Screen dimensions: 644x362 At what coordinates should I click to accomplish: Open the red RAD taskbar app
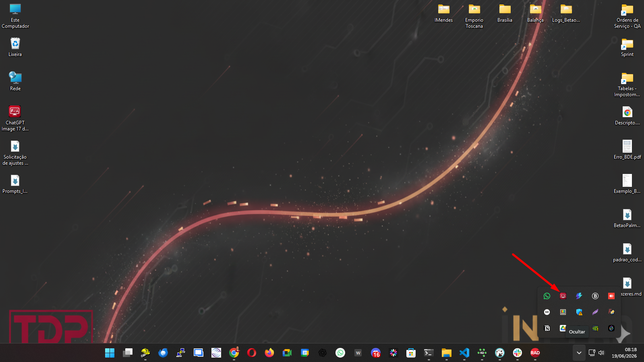[x=535, y=353]
